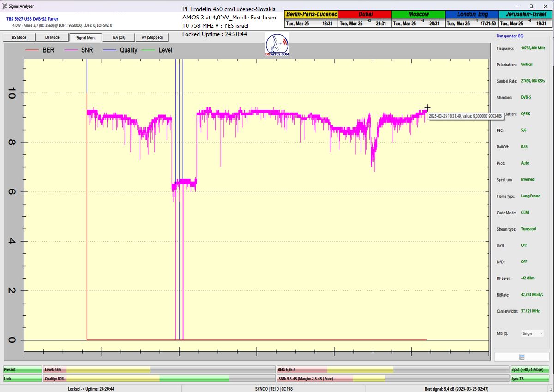Click the AV (Stopped) button
This screenshot has height=392, width=554.
tap(151, 37)
